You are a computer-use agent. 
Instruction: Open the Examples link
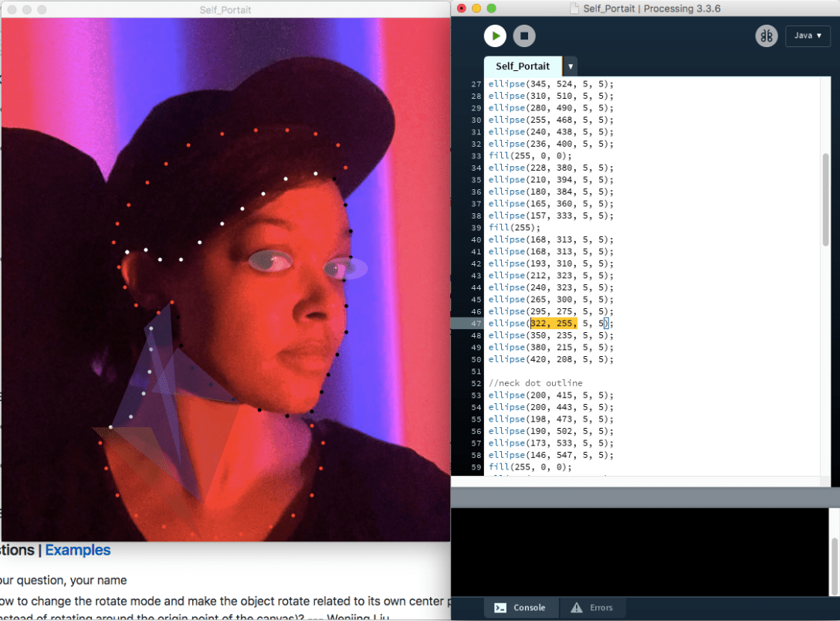coord(77,550)
